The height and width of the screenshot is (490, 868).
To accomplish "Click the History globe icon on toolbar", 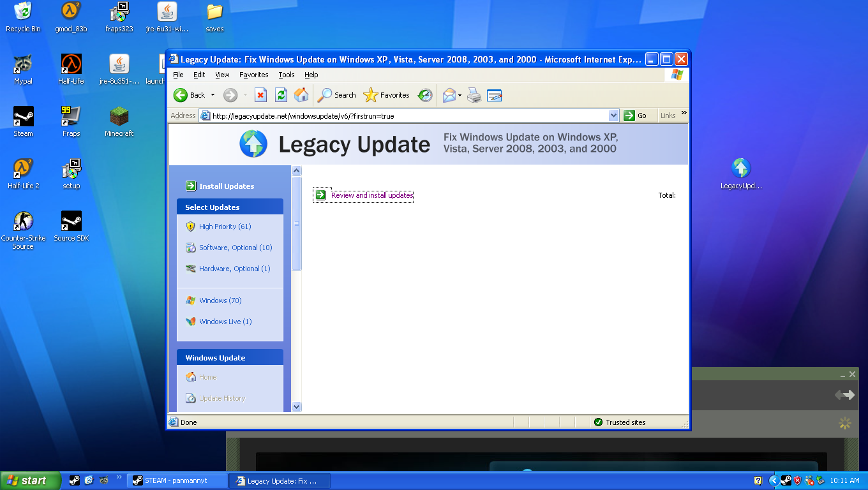I will coord(424,94).
